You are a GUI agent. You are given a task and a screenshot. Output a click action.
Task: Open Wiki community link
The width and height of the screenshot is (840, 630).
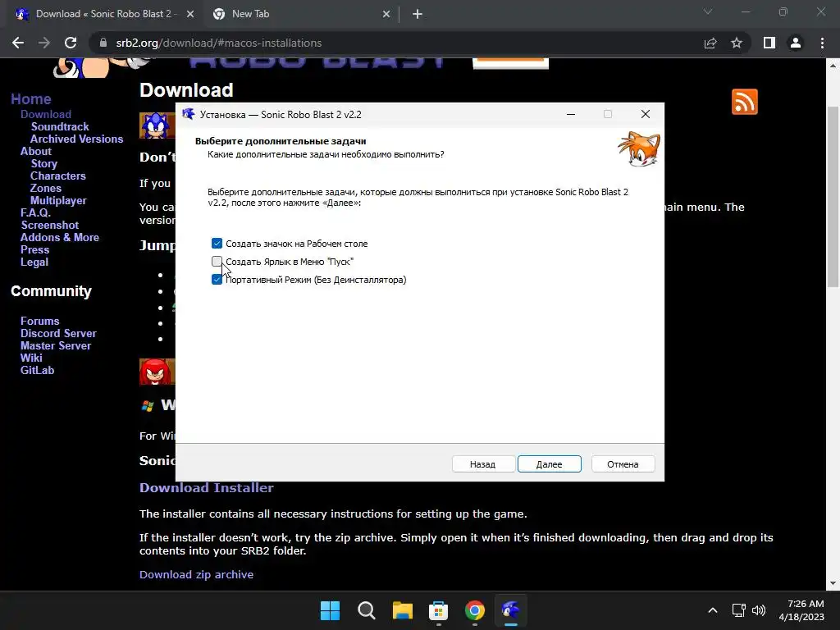[x=31, y=358]
